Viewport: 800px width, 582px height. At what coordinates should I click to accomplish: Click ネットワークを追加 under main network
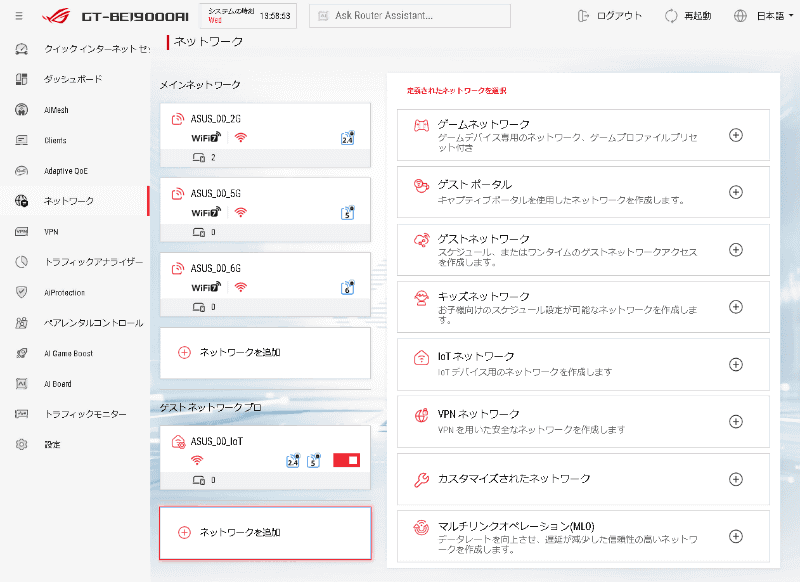click(x=265, y=352)
